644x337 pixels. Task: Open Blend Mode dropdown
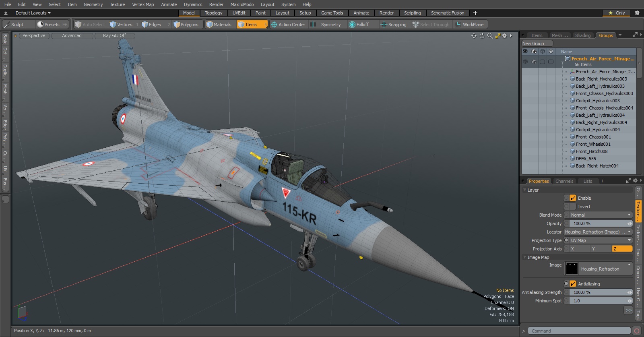click(x=601, y=215)
